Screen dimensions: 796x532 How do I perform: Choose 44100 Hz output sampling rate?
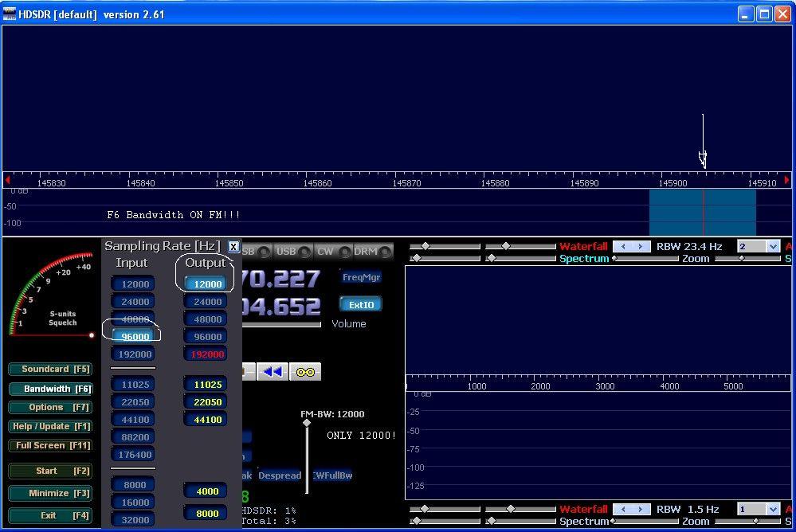tap(207, 420)
